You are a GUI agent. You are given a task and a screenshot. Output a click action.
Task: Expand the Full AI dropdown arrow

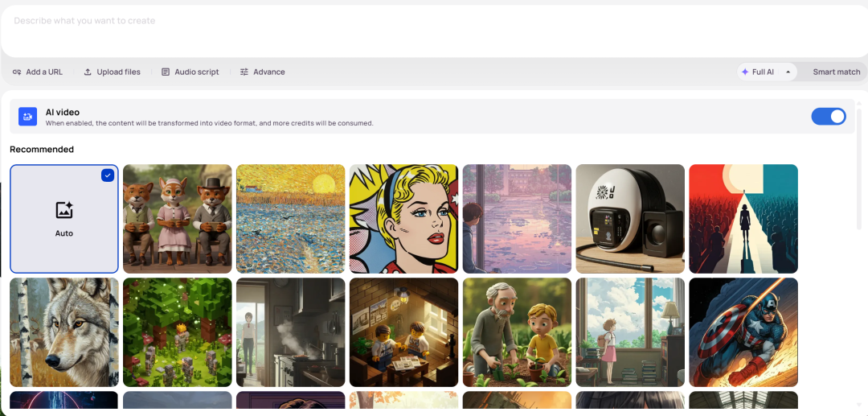click(788, 72)
